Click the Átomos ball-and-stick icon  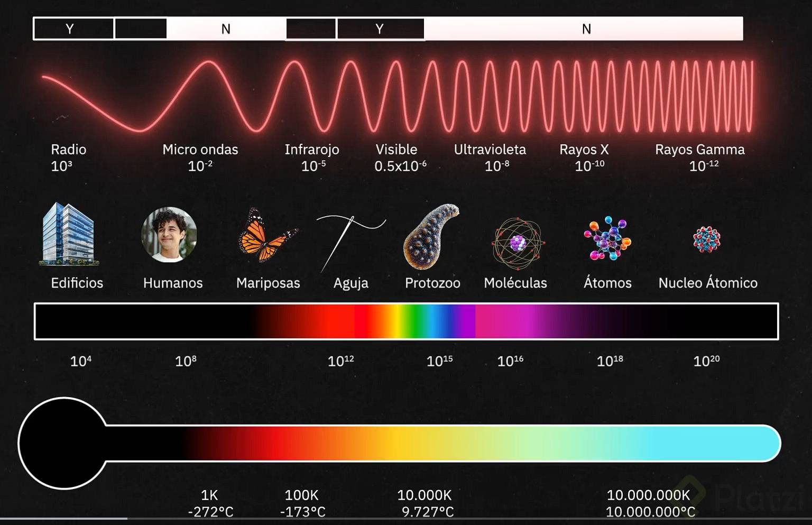607,238
